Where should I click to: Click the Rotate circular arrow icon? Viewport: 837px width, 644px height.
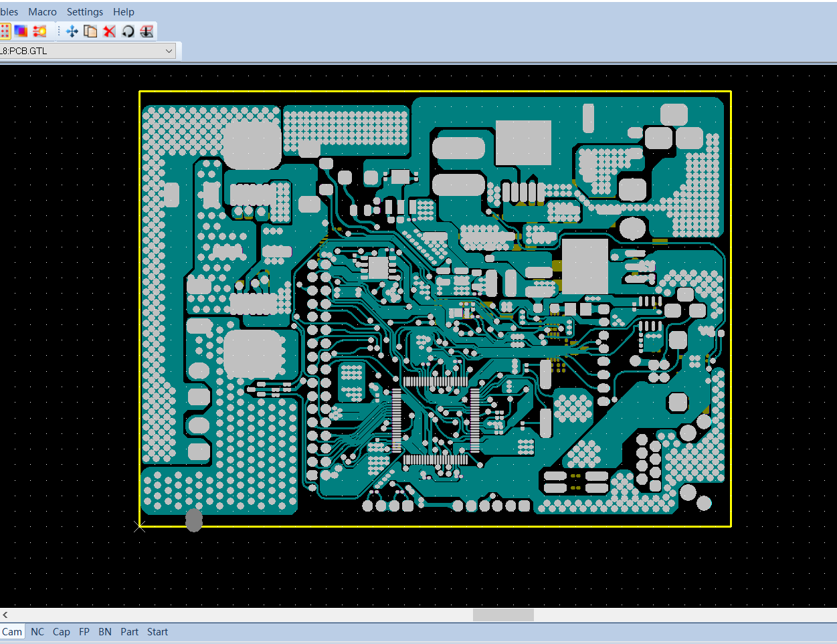tap(128, 31)
